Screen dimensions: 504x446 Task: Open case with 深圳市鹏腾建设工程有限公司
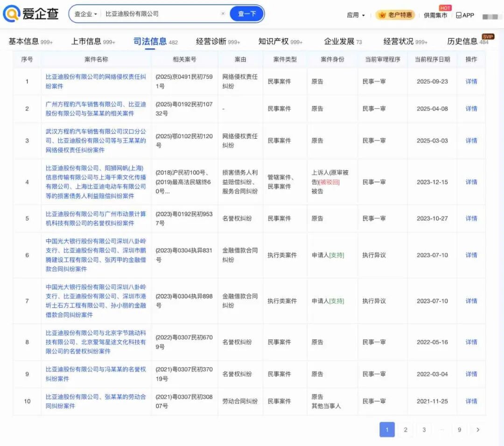click(96, 255)
